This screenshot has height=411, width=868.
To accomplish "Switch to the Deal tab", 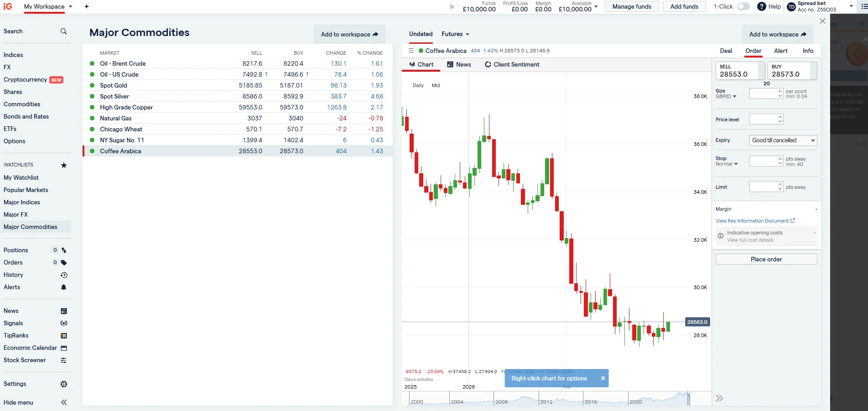I will pyautogui.click(x=726, y=51).
